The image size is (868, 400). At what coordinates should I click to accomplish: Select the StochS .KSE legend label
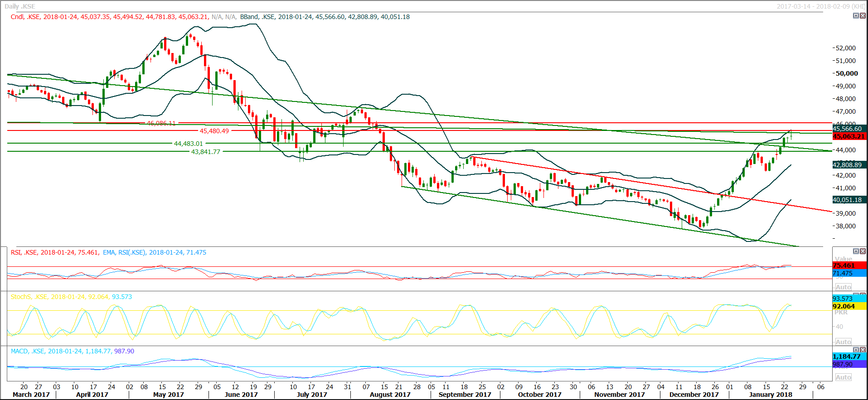coord(29,297)
